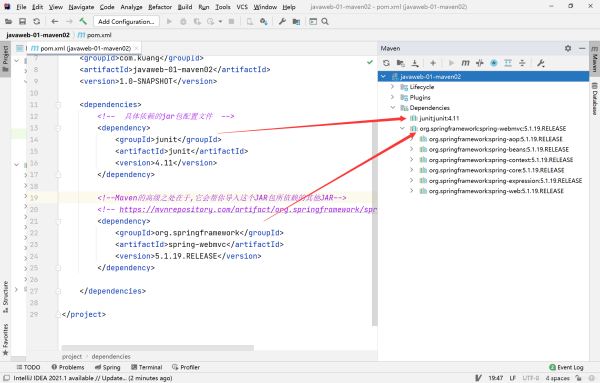Collapse the spring-webmvc dependency node
The height and width of the screenshot is (383, 600).
pyautogui.click(x=402, y=129)
